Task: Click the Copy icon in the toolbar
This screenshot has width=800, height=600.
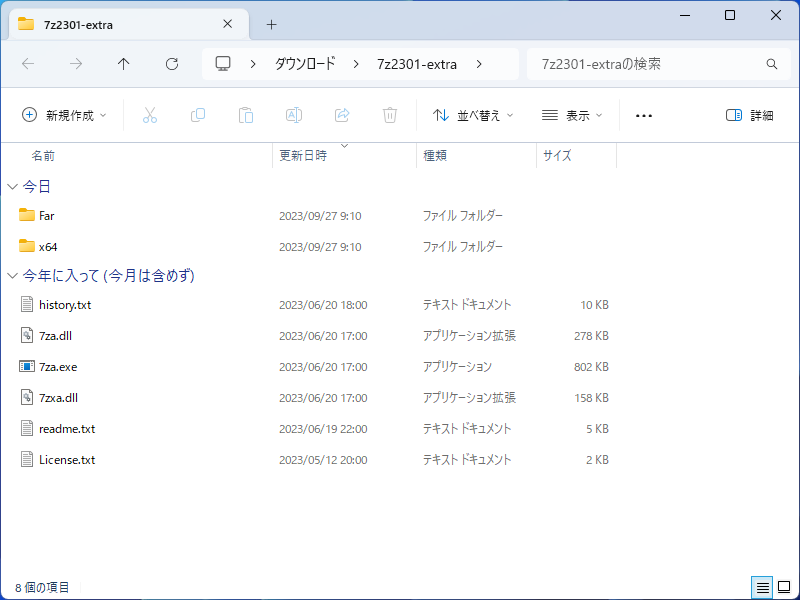Action: click(198, 115)
